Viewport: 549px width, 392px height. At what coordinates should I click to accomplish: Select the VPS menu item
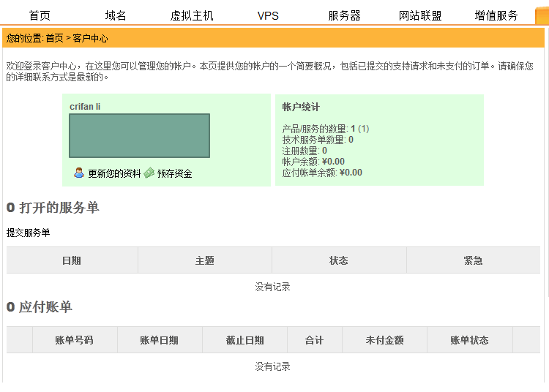coord(268,16)
